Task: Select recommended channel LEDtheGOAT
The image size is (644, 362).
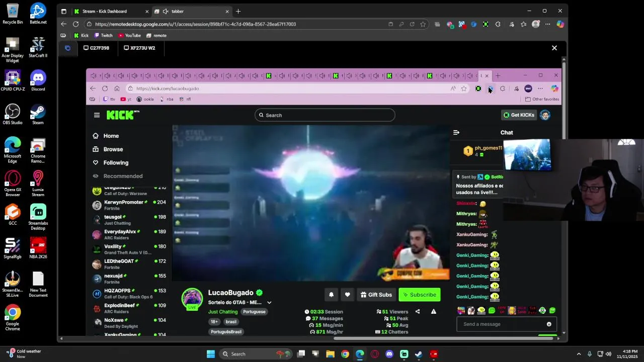Action: [129, 264]
